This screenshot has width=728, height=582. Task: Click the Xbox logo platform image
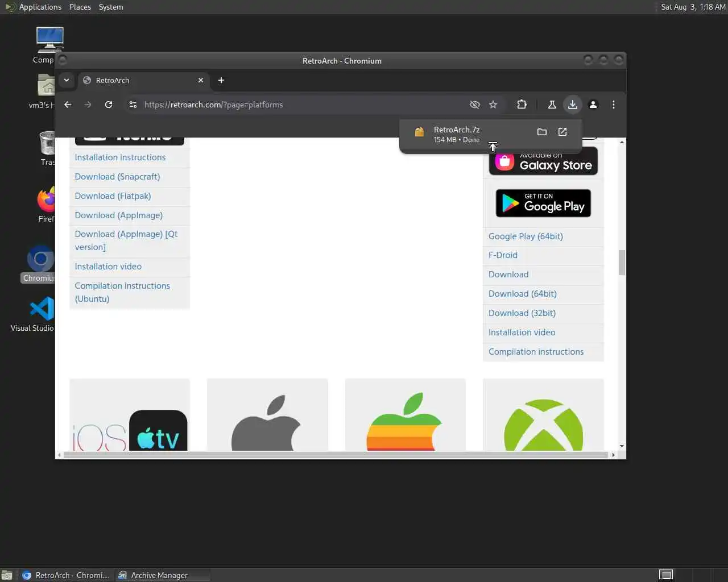543,415
